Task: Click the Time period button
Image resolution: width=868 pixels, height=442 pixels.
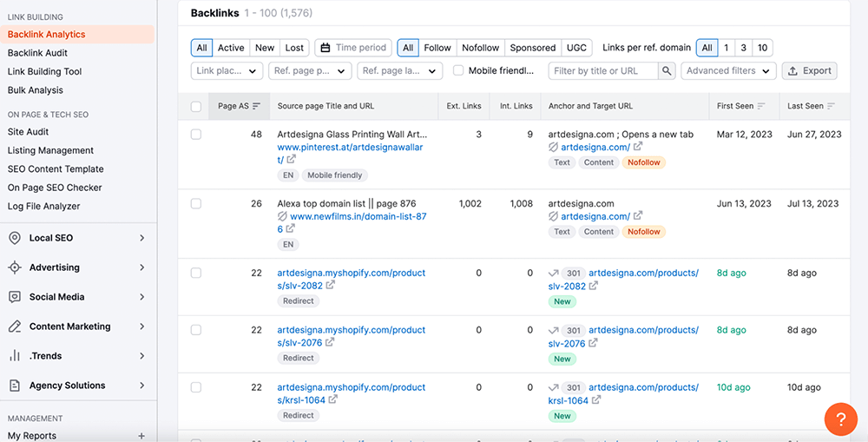Action: [353, 48]
